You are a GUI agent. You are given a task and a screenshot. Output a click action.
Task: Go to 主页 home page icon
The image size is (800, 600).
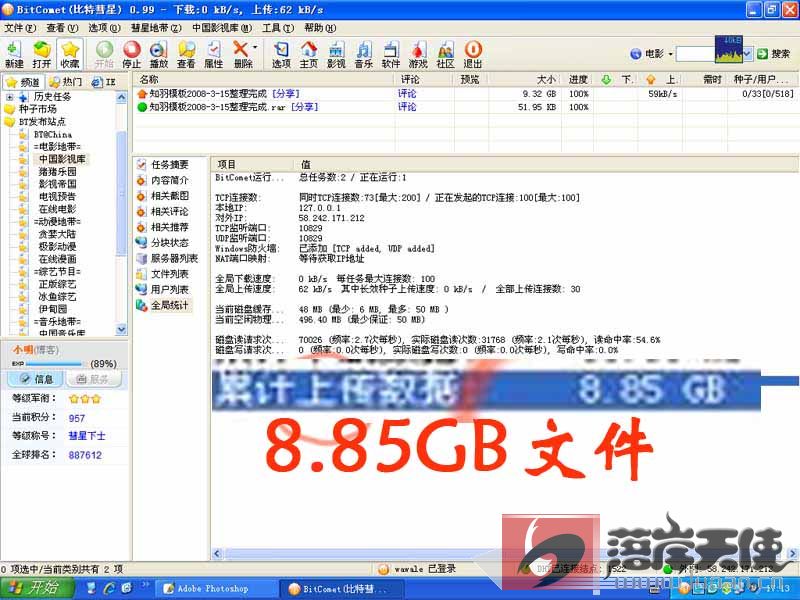click(309, 54)
